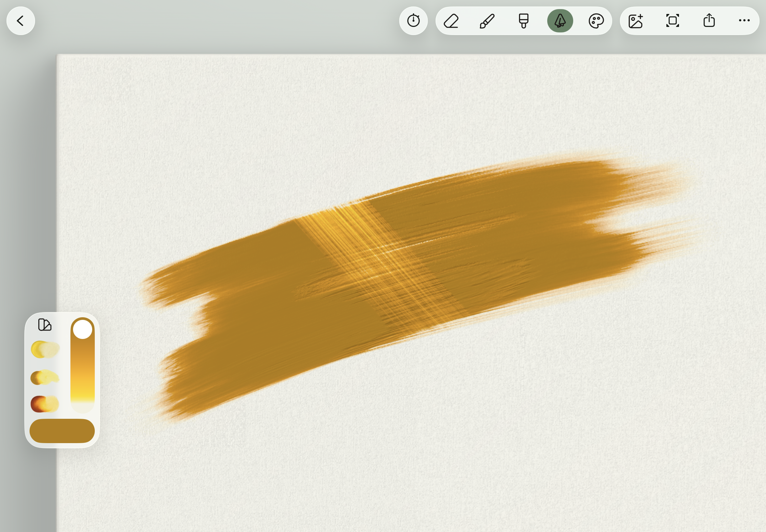Fit canvas to screen

point(672,21)
